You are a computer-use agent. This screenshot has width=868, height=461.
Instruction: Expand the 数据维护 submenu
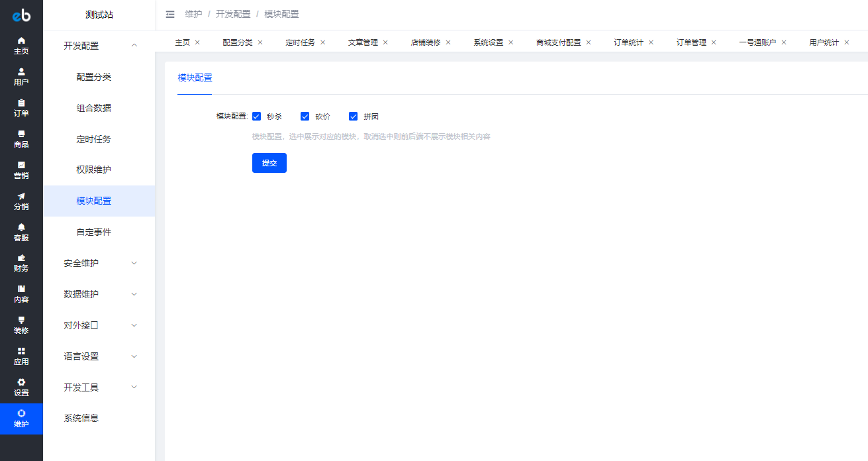click(x=99, y=294)
